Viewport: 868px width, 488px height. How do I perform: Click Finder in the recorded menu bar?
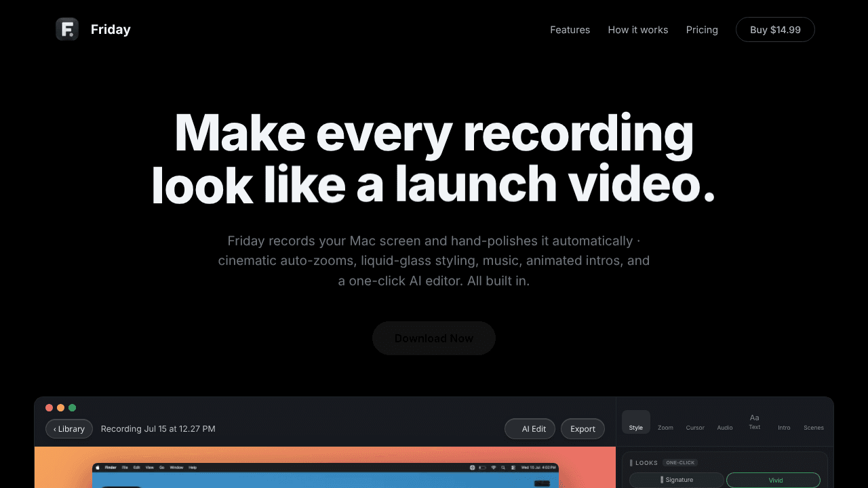[x=111, y=468]
